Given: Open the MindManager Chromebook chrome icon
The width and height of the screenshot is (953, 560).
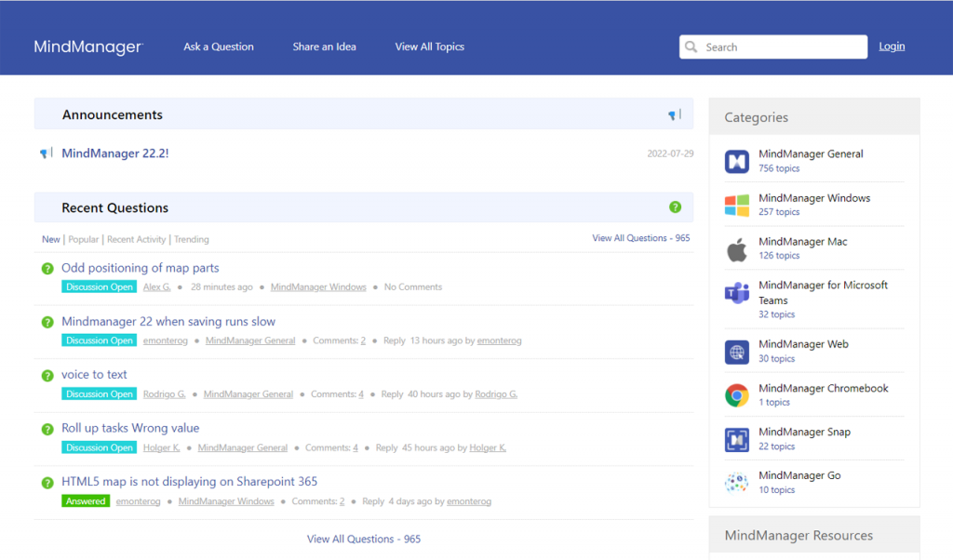Looking at the screenshot, I should (737, 395).
